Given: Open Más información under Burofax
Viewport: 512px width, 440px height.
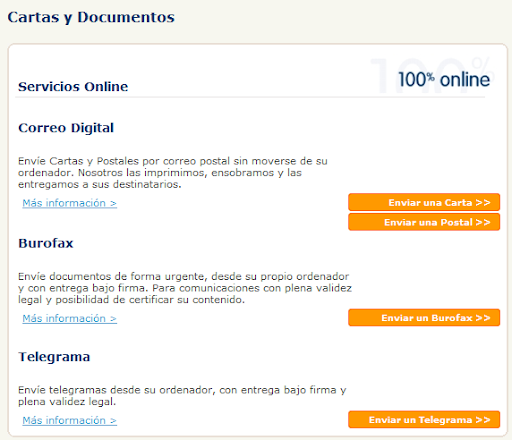Looking at the screenshot, I should (69, 318).
